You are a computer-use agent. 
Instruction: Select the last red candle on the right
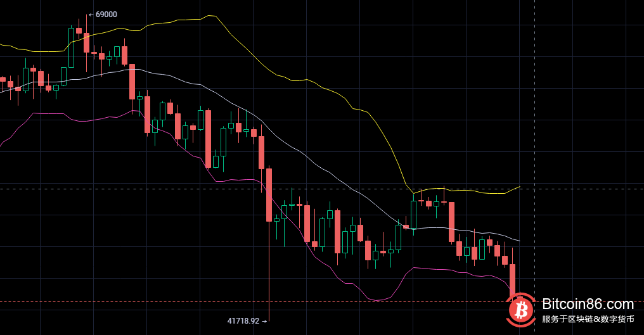tap(512, 279)
